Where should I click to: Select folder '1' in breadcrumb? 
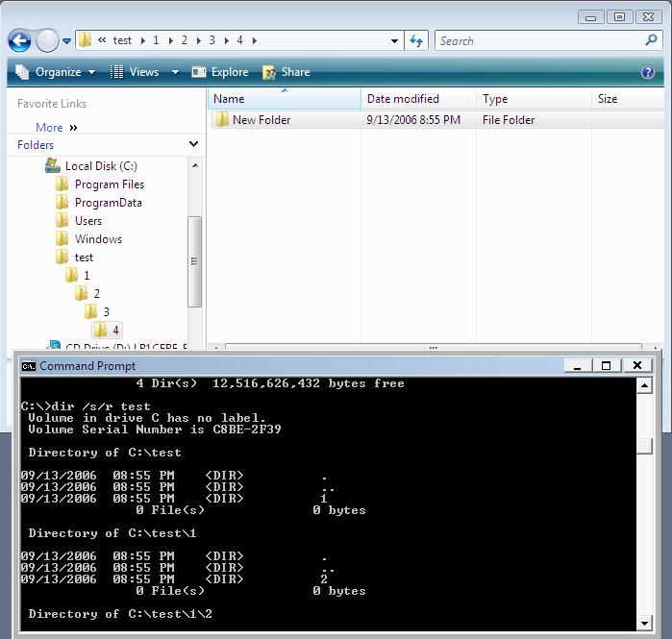[x=156, y=40]
